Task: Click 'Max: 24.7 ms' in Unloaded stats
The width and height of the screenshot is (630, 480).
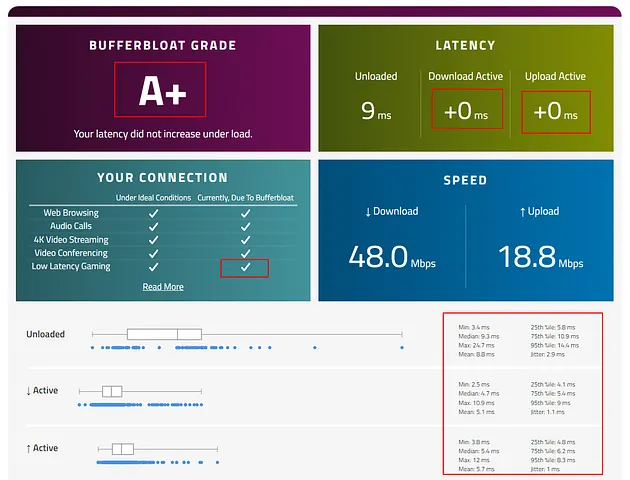Action: [x=477, y=345]
